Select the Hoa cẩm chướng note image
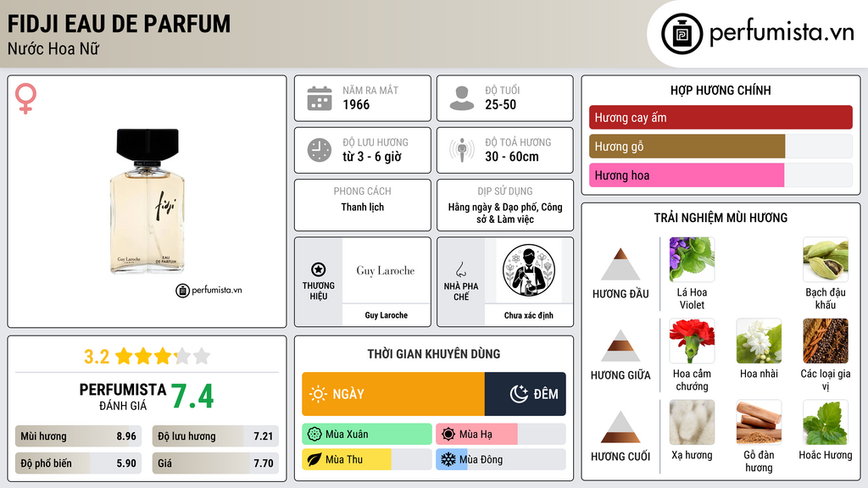 coord(692,341)
